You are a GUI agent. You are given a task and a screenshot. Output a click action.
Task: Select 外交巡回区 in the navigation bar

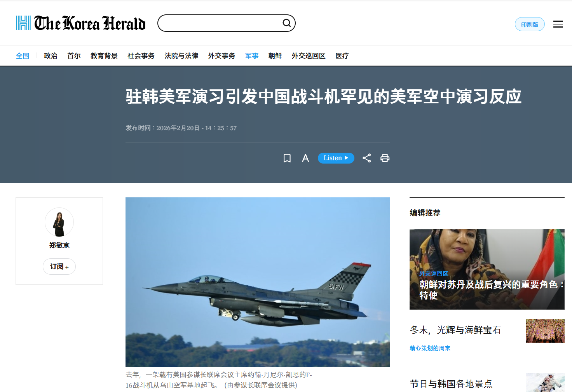pos(309,56)
